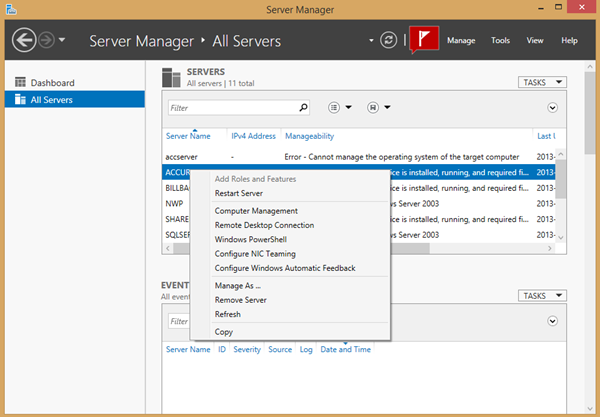Open the Manage menu
This screenshot has height=417, width=600.
pos(461,41)
